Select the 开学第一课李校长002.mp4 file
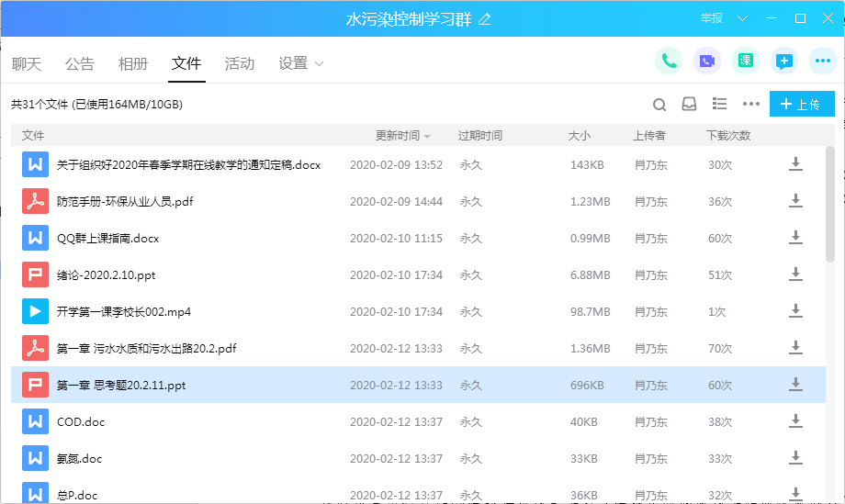The width and height of the screenshot is (845, 504). click(x=123, y=311)
